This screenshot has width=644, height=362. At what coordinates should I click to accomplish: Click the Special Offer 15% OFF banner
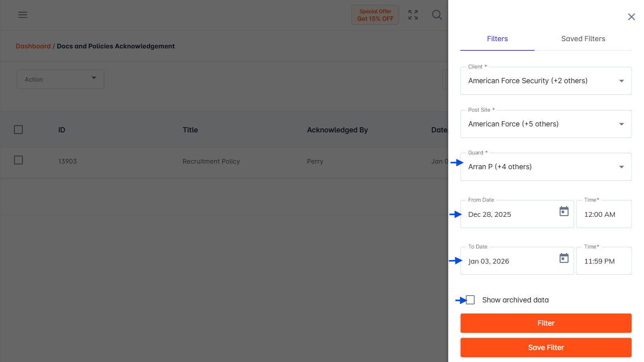375,15
